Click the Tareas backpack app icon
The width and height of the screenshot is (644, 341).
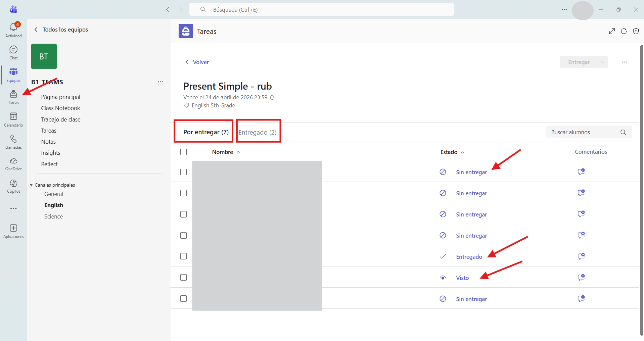click(186, 31)
